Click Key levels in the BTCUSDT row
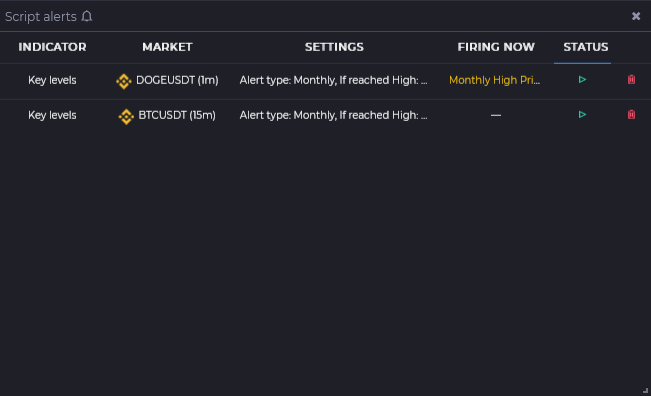This screenshot has width=651, height=396. point(52,115)
